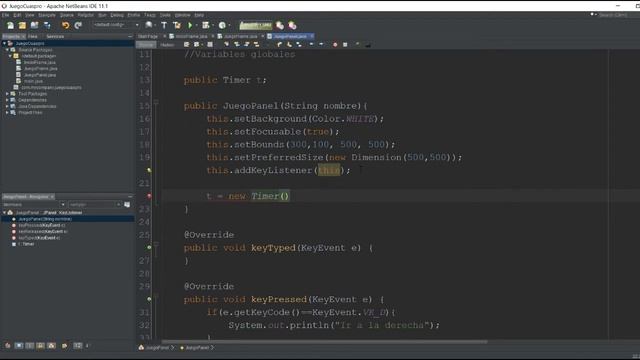Switch to the Files panel tab
The width and height of the screenshot is (640, 360).
point(33,36)
